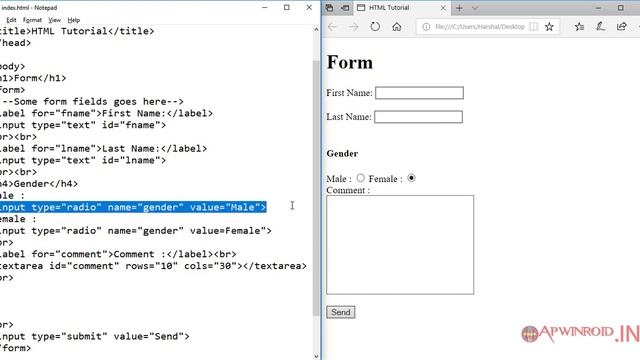
Task: Click the Notepad vertical scrollbar thumb
Action: 316,188
